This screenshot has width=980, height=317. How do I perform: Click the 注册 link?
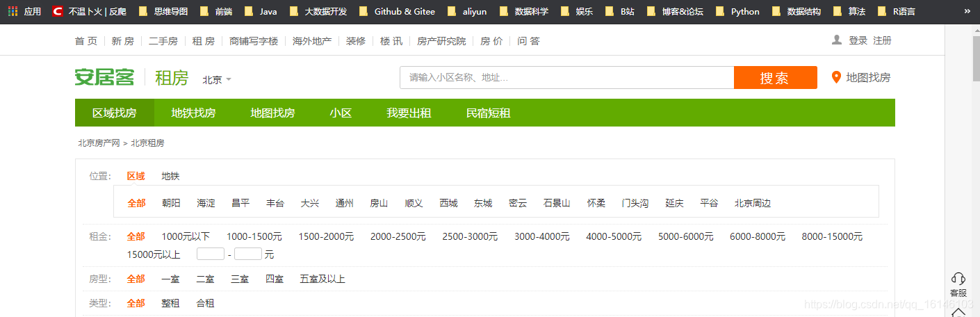(x=883, y=41)
